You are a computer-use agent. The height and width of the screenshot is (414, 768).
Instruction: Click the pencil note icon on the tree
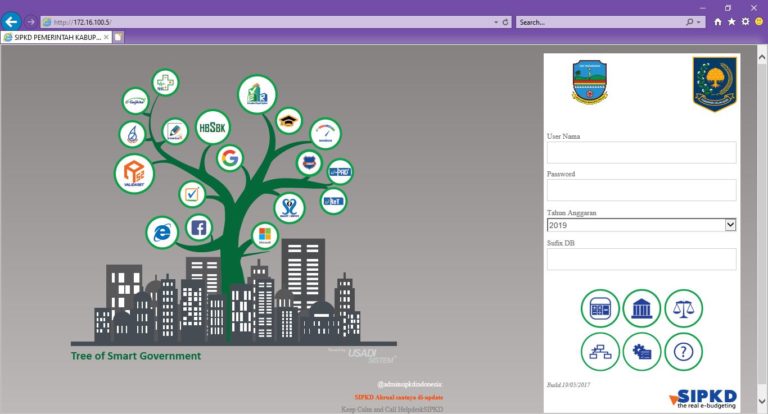175,131
